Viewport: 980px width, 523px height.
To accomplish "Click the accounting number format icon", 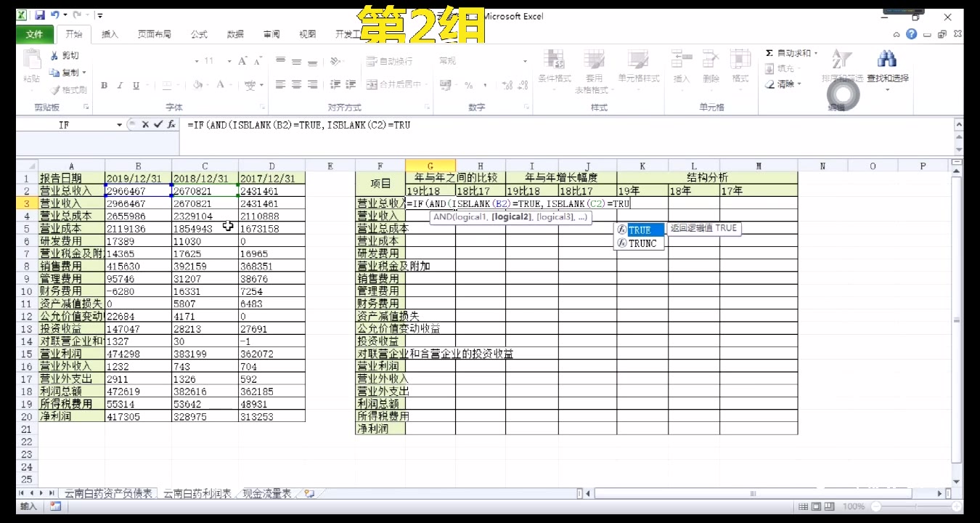I will click(x=446, y=85).
